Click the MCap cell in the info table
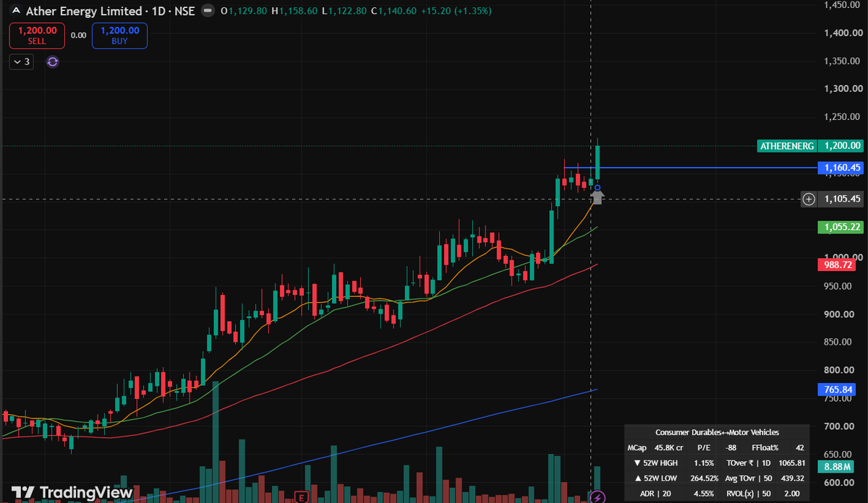The width and height of the screenshot is (868, 503). pyautogui.click(x=639, y=448)
